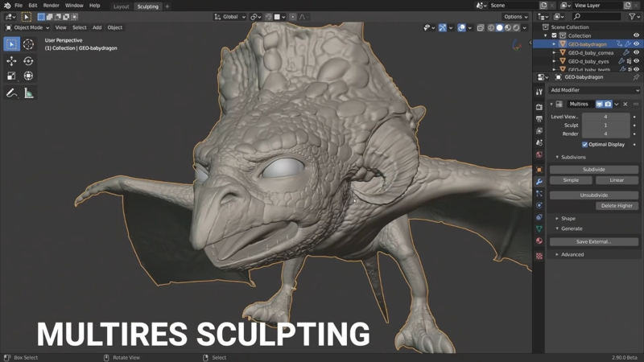Open the File menu
The image size is (644, 362).
point(19,6)
